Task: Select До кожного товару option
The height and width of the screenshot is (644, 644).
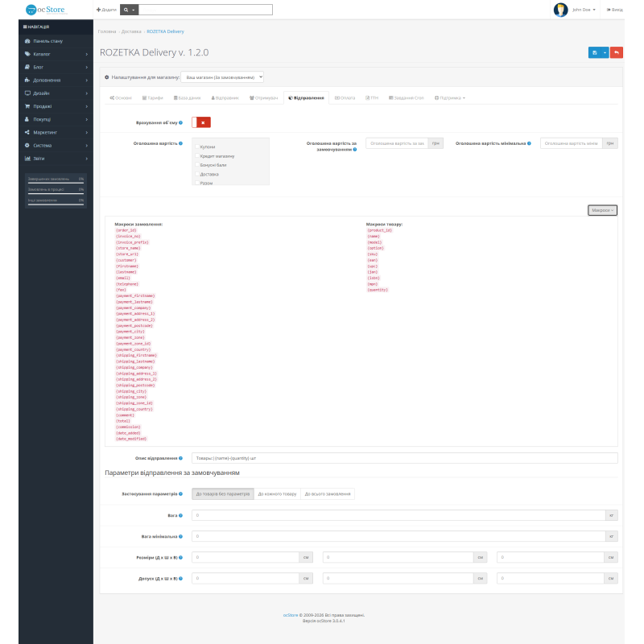Action: coord(277,493)
